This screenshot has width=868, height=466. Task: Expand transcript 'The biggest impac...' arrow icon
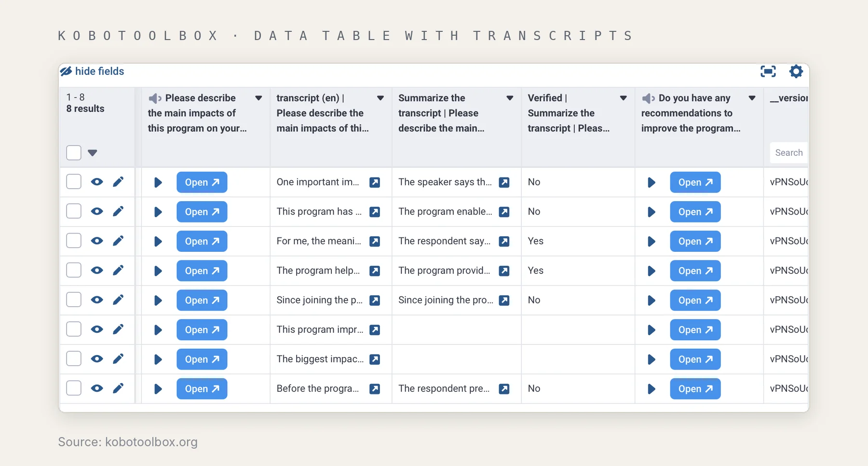click(x=375, y=359)
